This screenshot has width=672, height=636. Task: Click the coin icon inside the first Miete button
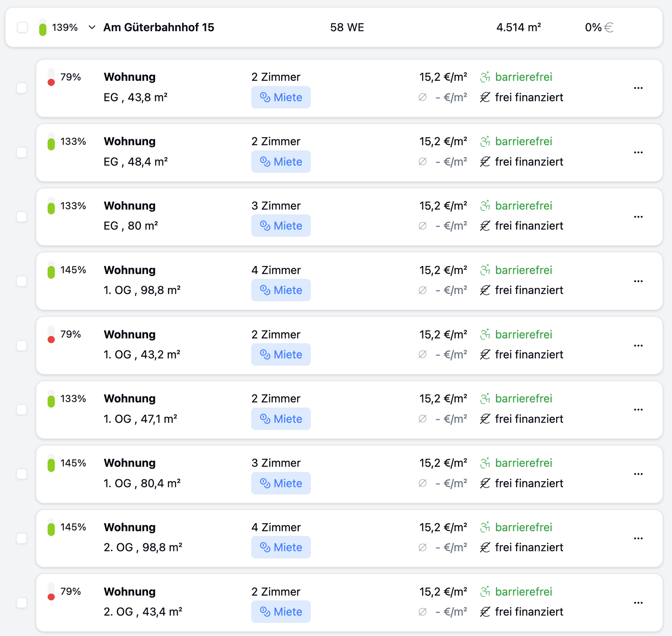coord(265,97)
